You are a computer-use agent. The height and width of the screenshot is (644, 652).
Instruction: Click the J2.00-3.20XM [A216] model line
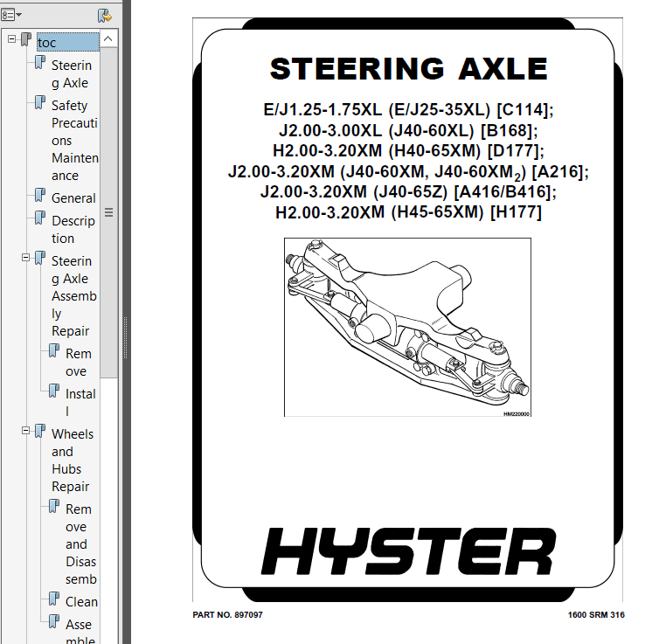(408, 172)
